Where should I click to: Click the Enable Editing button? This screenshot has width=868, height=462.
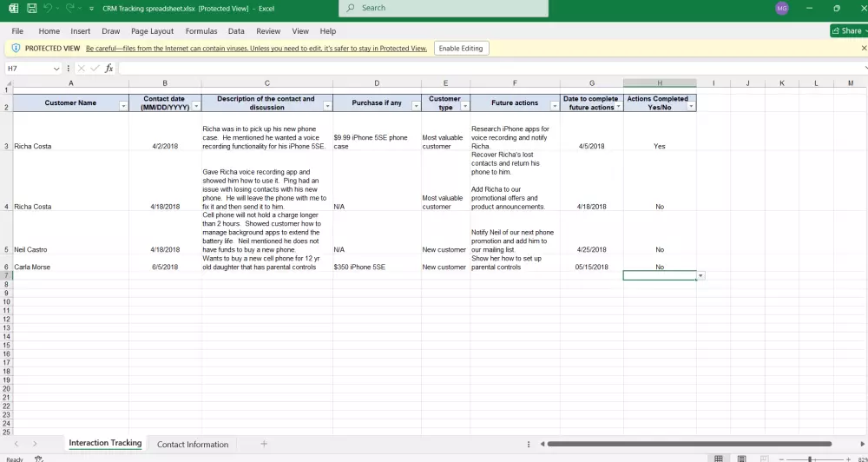461,49
